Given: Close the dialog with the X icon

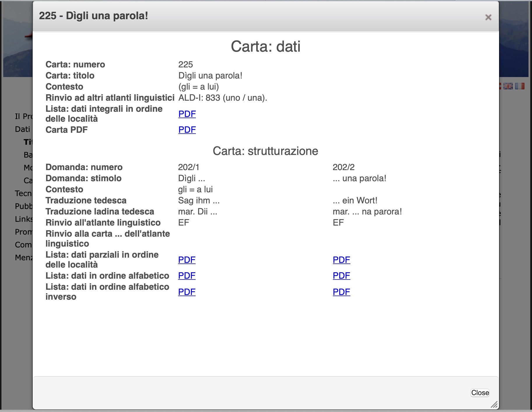Looking at the screenshot, I should pos(488,18).
